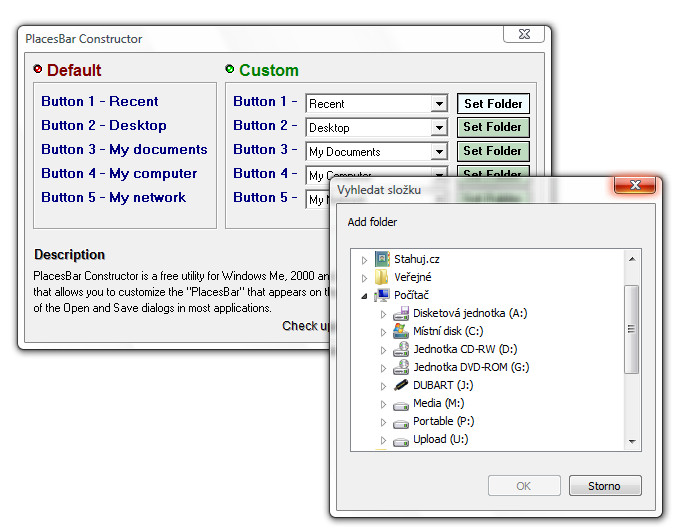Screen dimensions: 684x531
Task: Select Media (M:) entry
Action: pos(438,403)
